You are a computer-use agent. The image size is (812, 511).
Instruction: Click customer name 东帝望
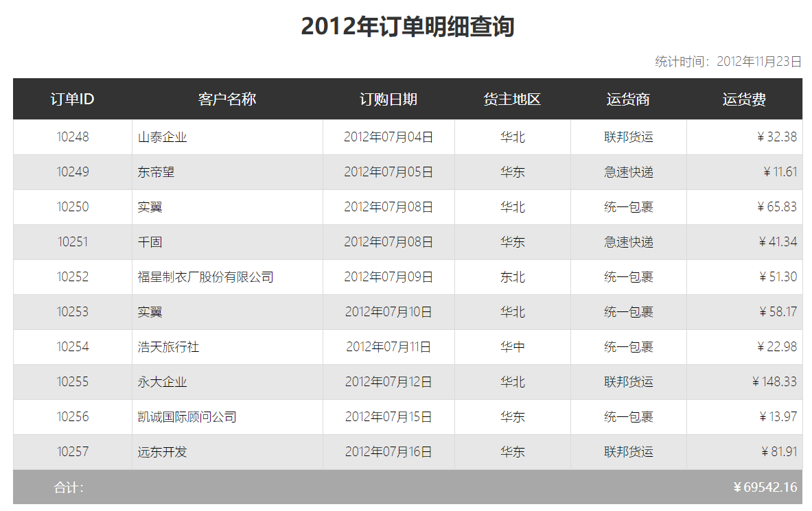tap(156, 172)
